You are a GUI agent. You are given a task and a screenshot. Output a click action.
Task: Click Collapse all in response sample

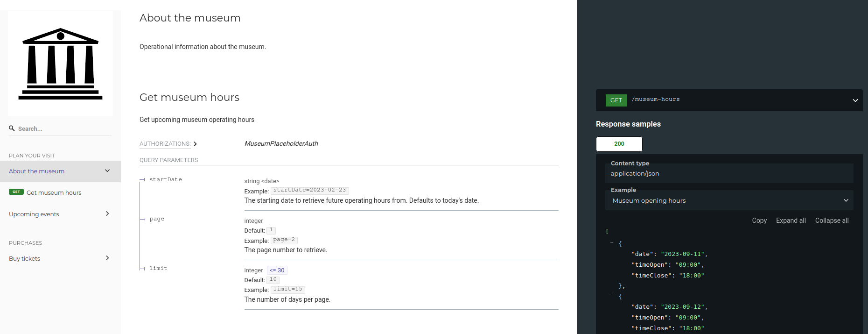coord(832,220)
